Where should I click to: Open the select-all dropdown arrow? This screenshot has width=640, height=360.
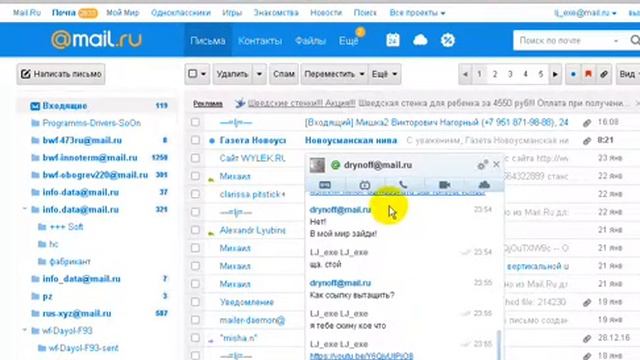(x=203, y=74)
